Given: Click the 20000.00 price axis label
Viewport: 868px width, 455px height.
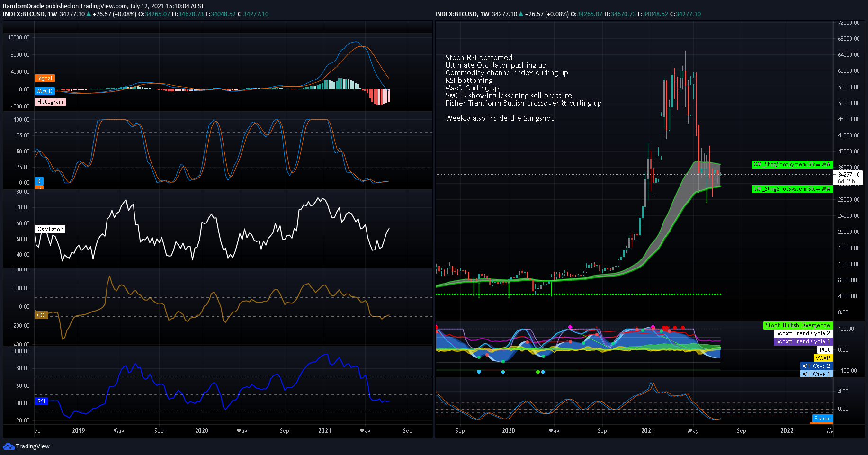Looking at the screenshot, I should [x=849, y=232].
